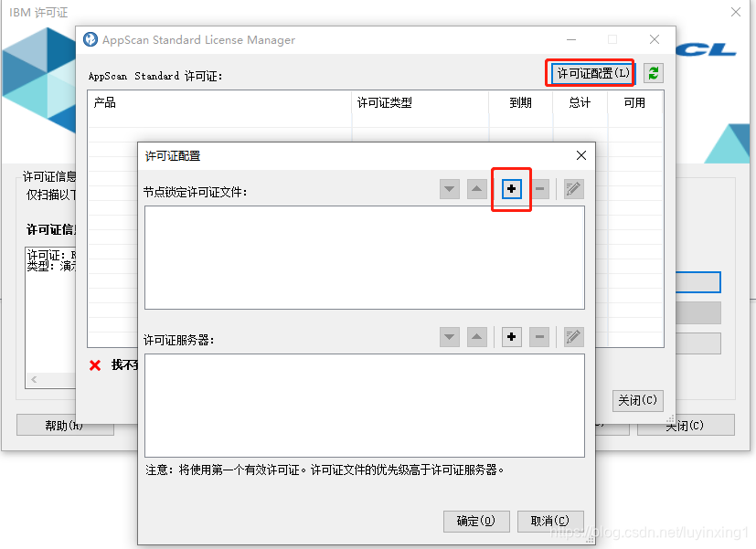Sort by 产品 column header
The image size is (756, 549).
click(219, 102)
